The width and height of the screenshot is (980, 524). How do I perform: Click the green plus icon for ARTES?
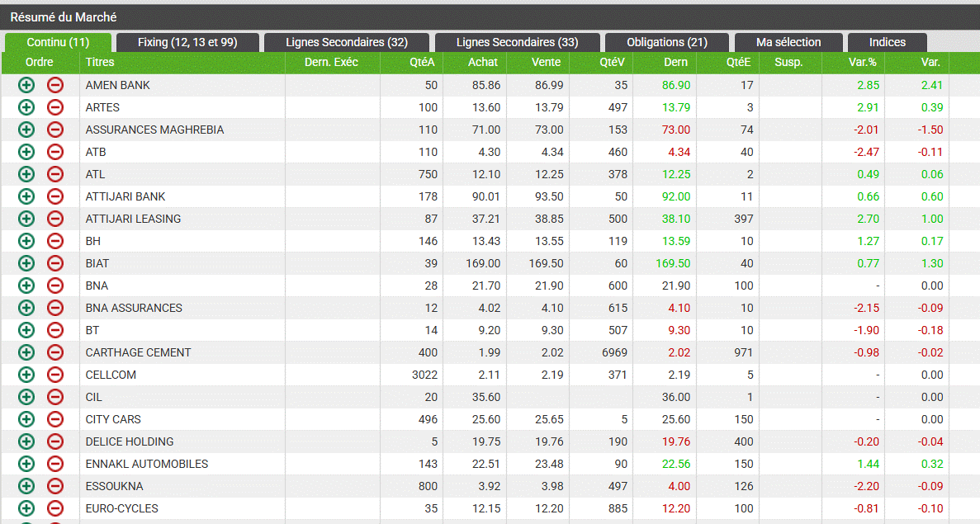coord(26,107)
